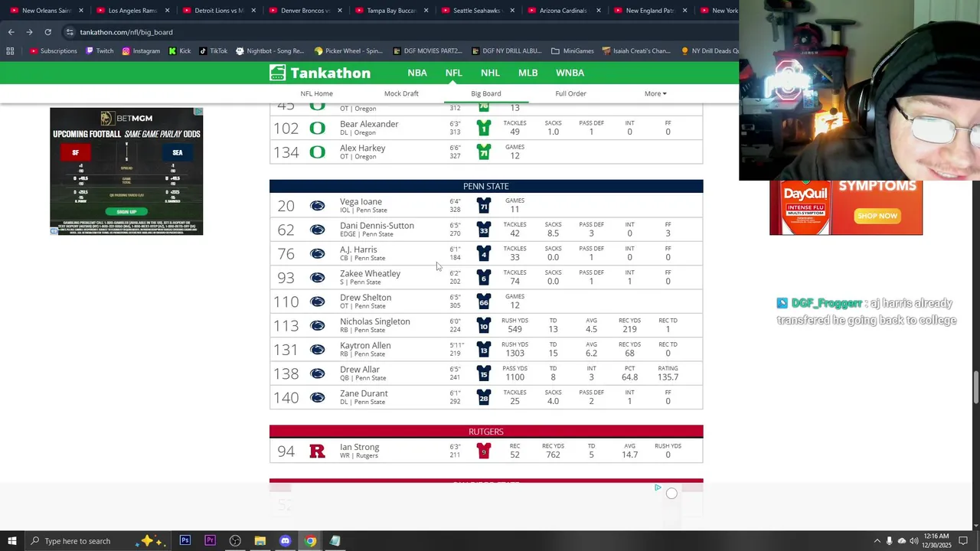The image size is (980, 551).
Task: Switch to the NBA section
Action: click(417, 73)
